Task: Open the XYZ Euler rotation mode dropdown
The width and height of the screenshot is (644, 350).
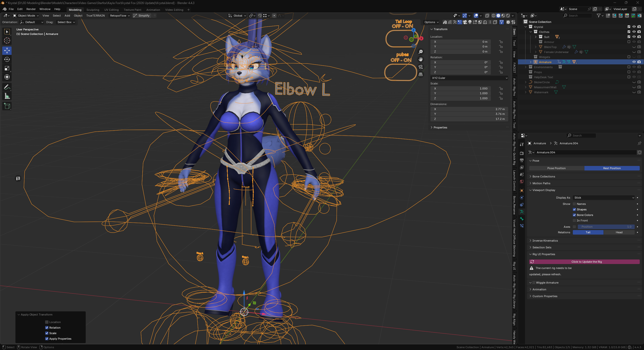Action: point(469,78)
